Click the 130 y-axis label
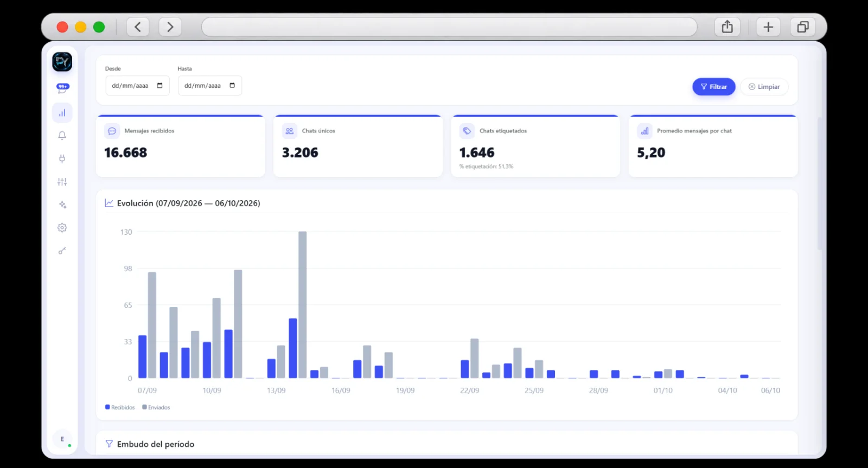 [x=126, y=232]
